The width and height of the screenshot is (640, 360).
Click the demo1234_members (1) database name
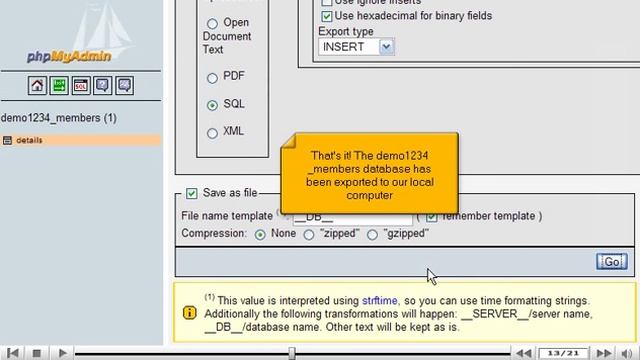(x=59, y=118)
